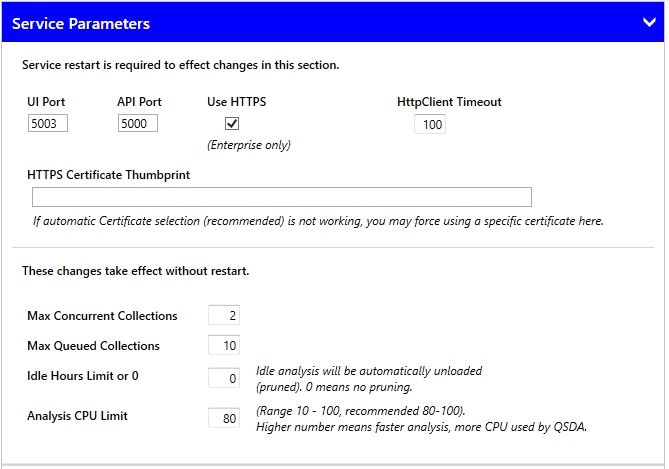The image size is (669, 469).
Task: Collapse the Service Parameters section chevron
Action: [649, 22]
